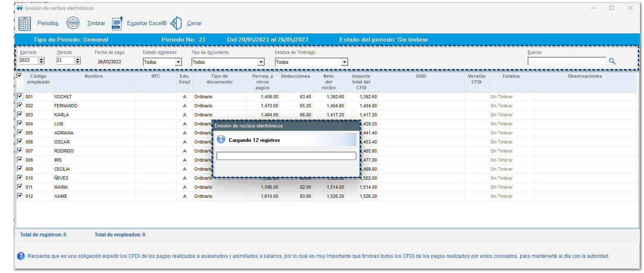Click the Timbrar toolbar label
This screenshot has width=644, height=273.
96,23
